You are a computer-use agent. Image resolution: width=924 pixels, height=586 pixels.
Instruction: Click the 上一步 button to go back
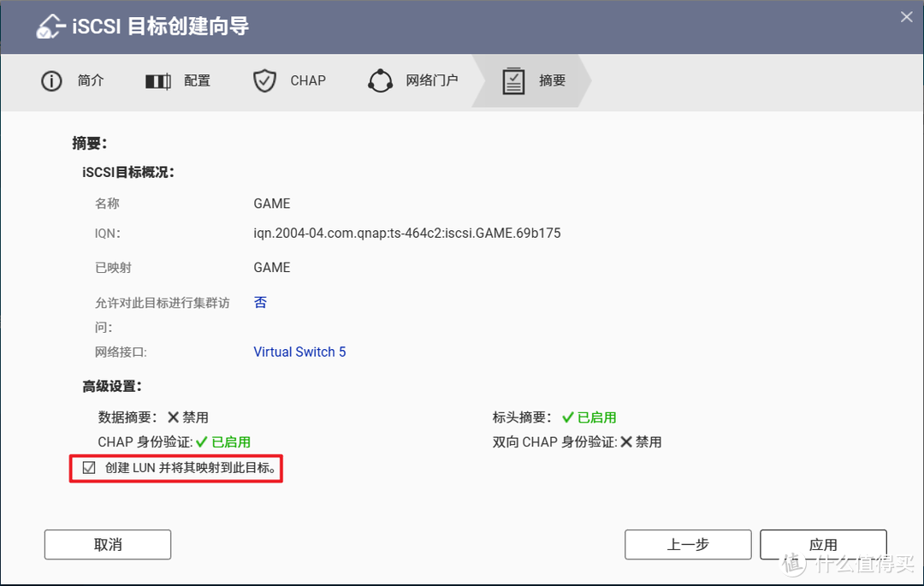688,544
